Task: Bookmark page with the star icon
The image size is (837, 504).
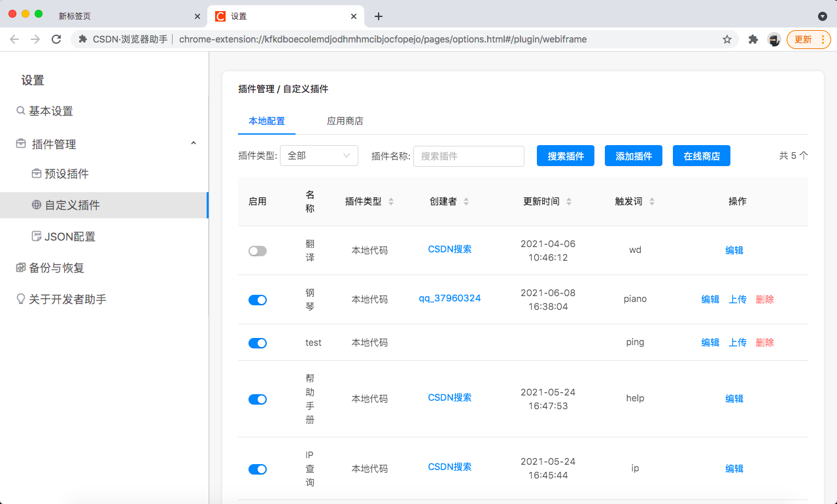Action: pos(727,39)
